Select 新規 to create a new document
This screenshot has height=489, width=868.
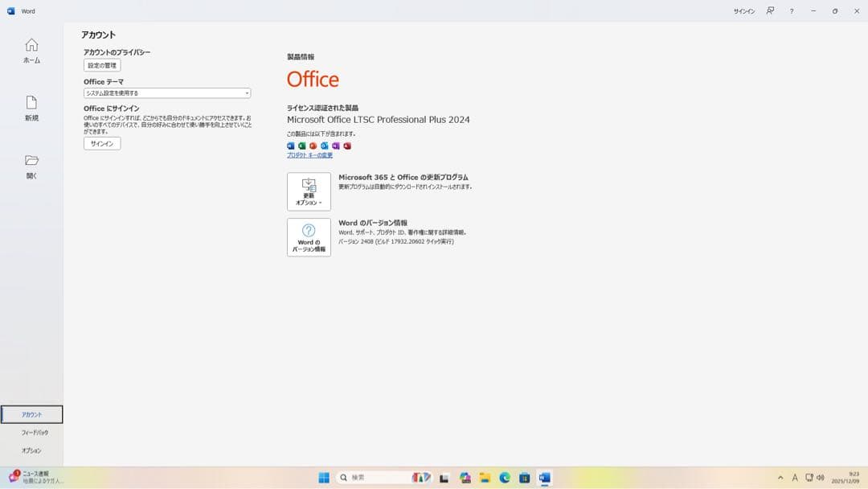(31, 107)
